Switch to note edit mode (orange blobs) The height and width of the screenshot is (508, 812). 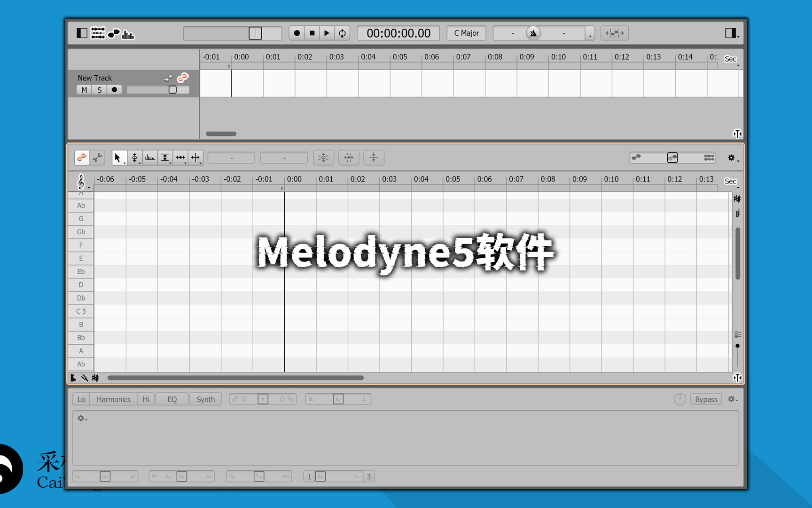point(82,158)
